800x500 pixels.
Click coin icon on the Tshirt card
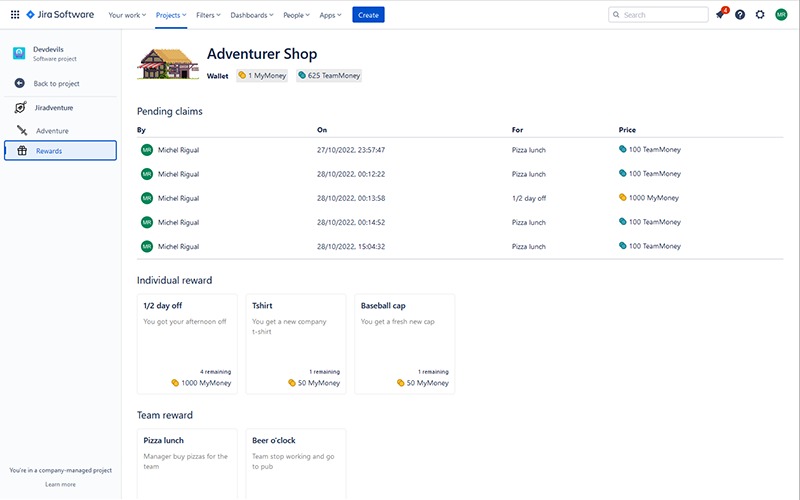coord(292,383)
